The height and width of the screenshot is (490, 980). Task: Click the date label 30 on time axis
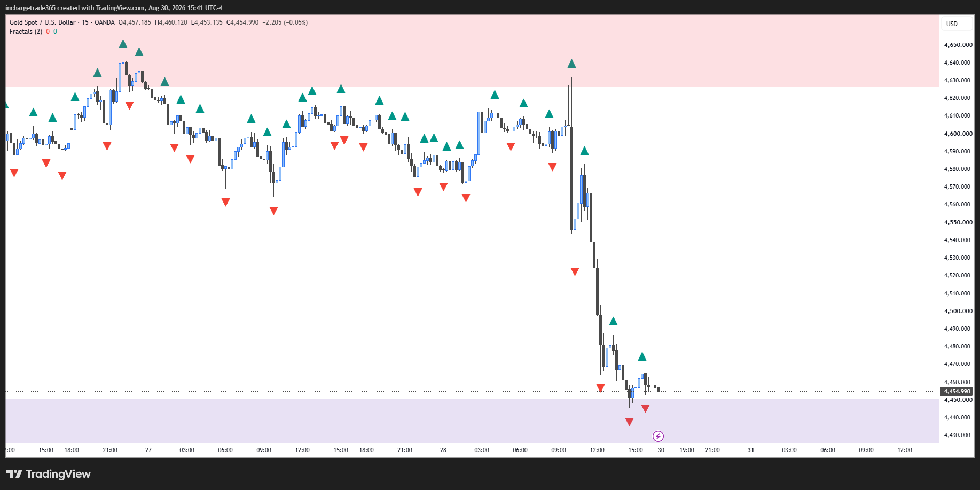[x=661, y=450]
